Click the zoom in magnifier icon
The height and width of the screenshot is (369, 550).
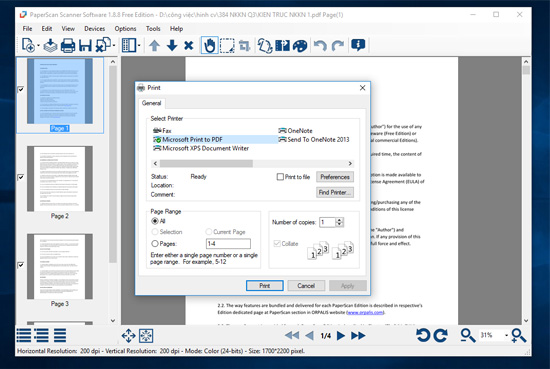coord(518,335)
